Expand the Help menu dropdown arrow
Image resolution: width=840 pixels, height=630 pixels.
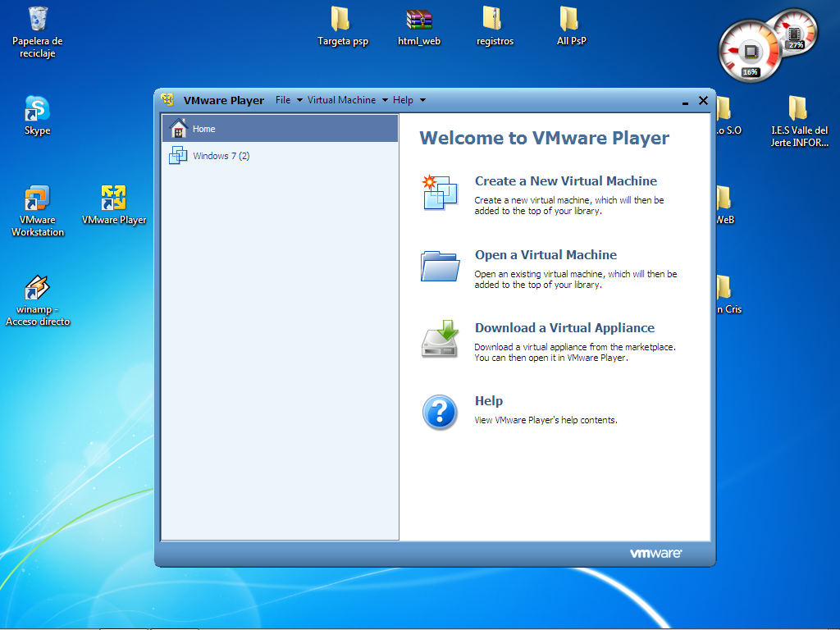coord(422,100)
